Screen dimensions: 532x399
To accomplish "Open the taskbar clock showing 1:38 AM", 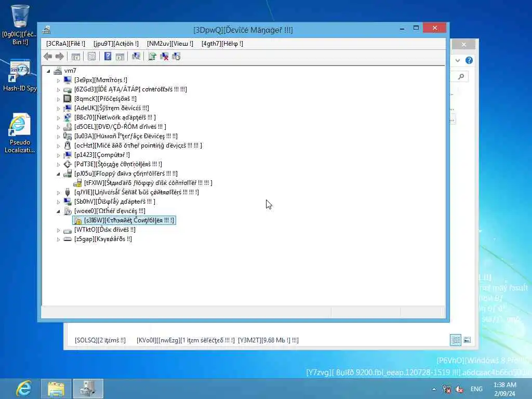I will pos(505,389).
